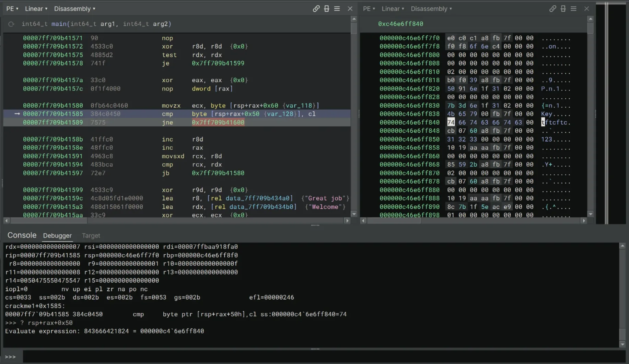The height and width of the screenshot is (364, 629).
Task: Close the left disassembly pane
Action: pos(350,9)
